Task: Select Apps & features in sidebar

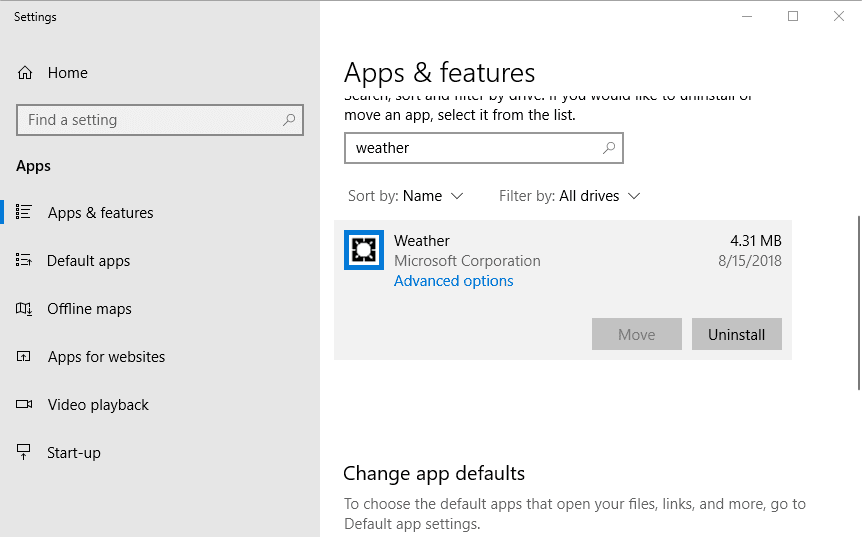Action: point(101,213)
